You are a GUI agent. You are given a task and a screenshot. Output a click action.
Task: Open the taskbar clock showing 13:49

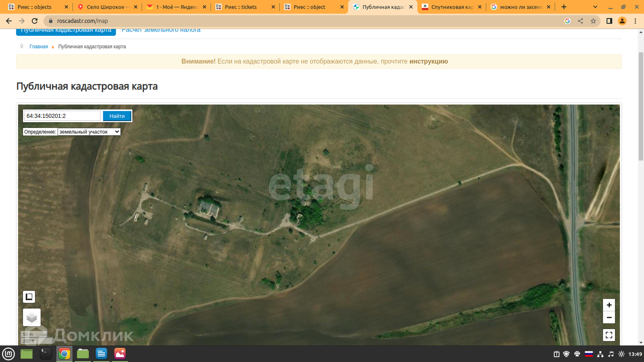635,354
